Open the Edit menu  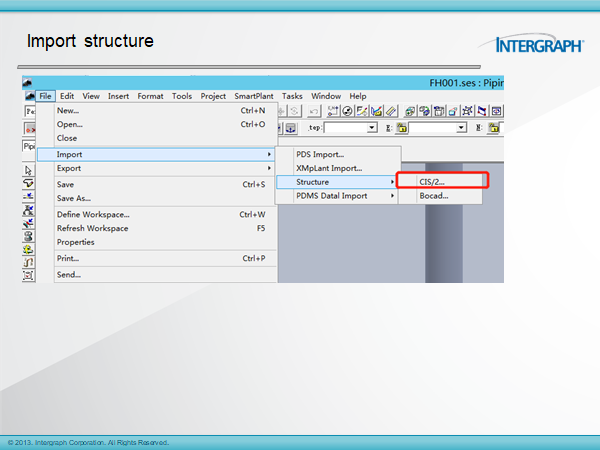67,96
